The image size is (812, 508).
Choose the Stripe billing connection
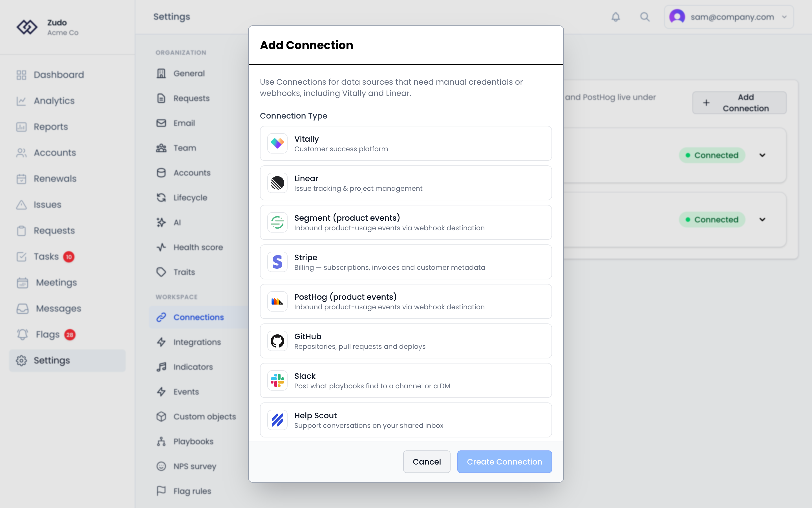(x=406, y=262)
